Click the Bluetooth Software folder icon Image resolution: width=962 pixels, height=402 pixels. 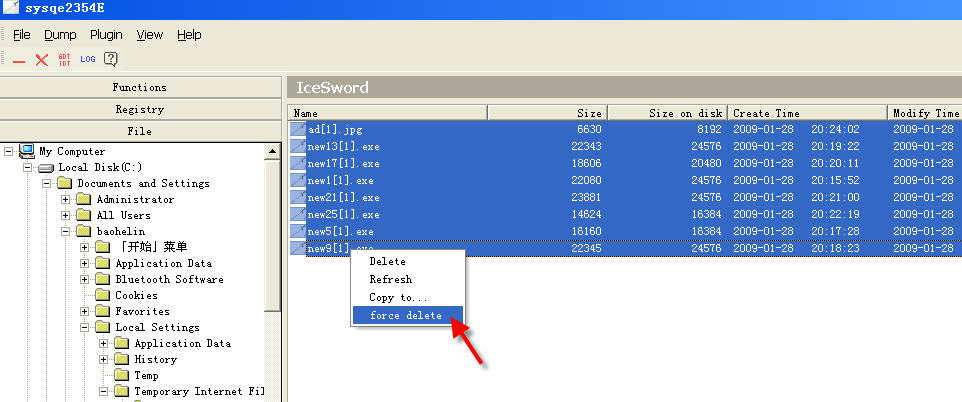tap(103, 279)
